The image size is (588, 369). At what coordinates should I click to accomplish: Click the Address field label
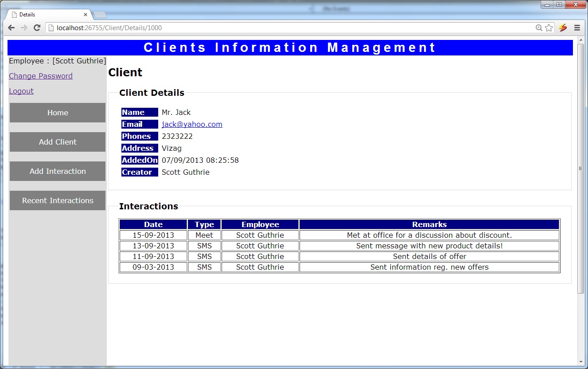coord(140,148)
